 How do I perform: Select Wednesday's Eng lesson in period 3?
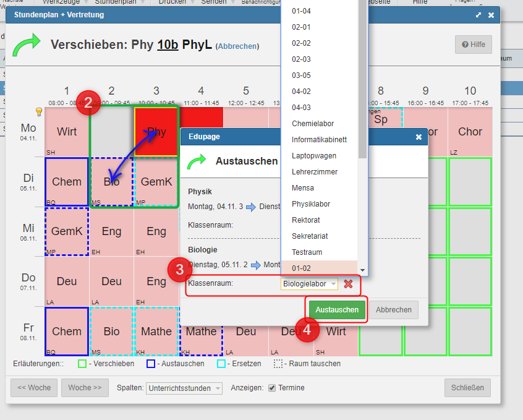click(156, 231)
